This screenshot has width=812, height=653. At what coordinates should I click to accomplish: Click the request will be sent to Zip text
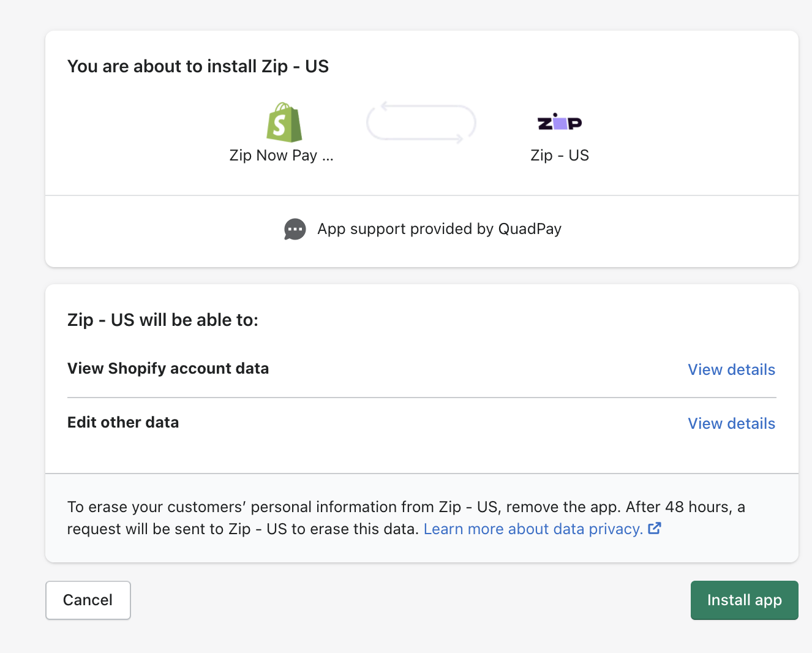244,529
